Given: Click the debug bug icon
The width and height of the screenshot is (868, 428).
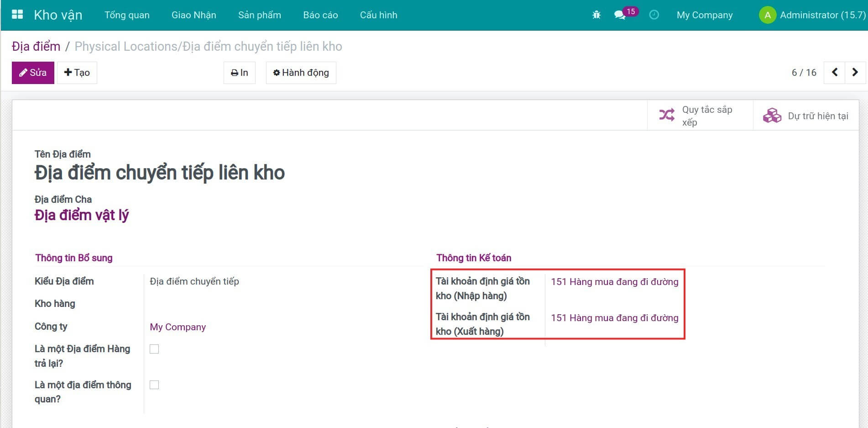Looking at the screenshot, I should pos(596,15).
